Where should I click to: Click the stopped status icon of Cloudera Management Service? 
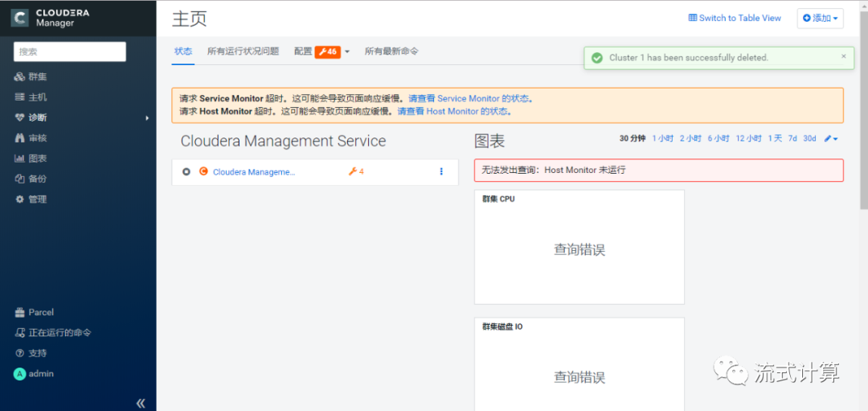(186, 171)
